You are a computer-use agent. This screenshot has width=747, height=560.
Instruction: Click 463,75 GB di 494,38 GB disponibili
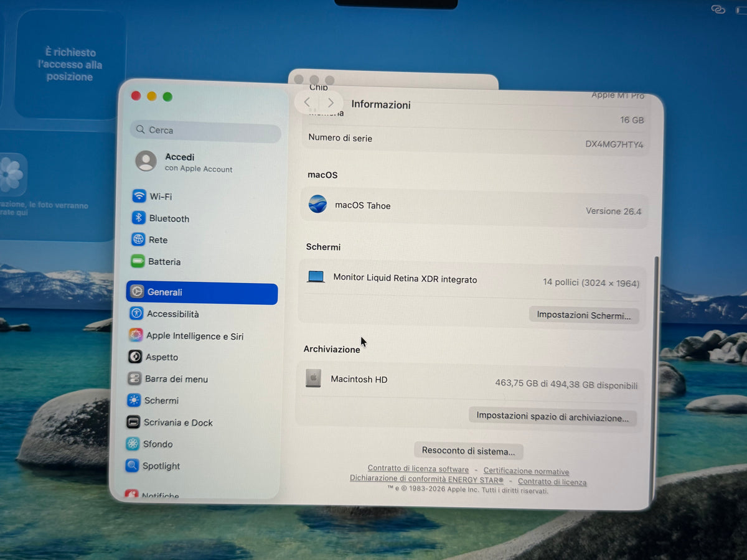566,385
